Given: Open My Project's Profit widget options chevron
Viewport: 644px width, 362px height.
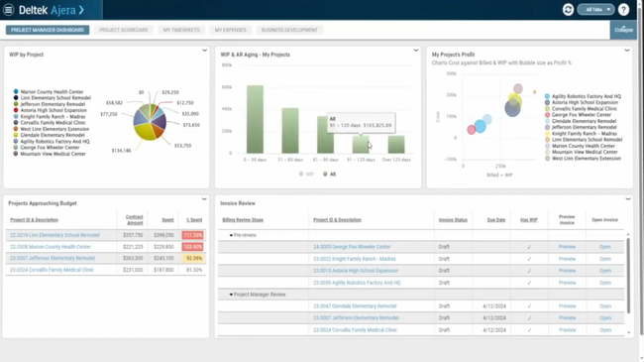Looking at the screenshot, I should tap(627, 51).
